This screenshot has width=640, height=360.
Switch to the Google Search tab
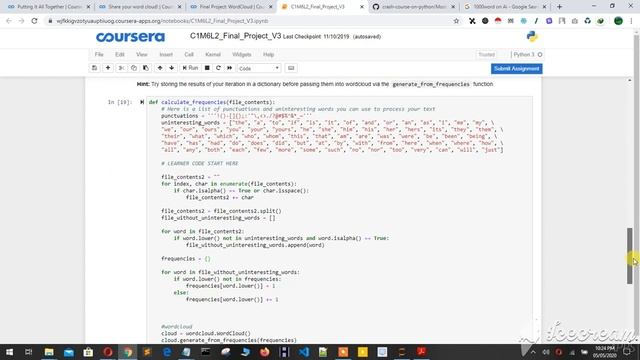(x=506, y=7)
